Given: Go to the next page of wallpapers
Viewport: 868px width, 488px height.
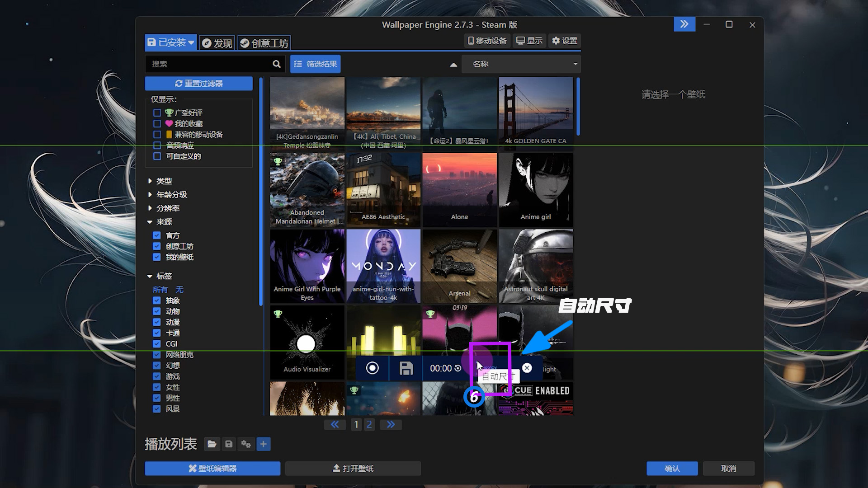Looking at the screenshot, I should [391, 424].
